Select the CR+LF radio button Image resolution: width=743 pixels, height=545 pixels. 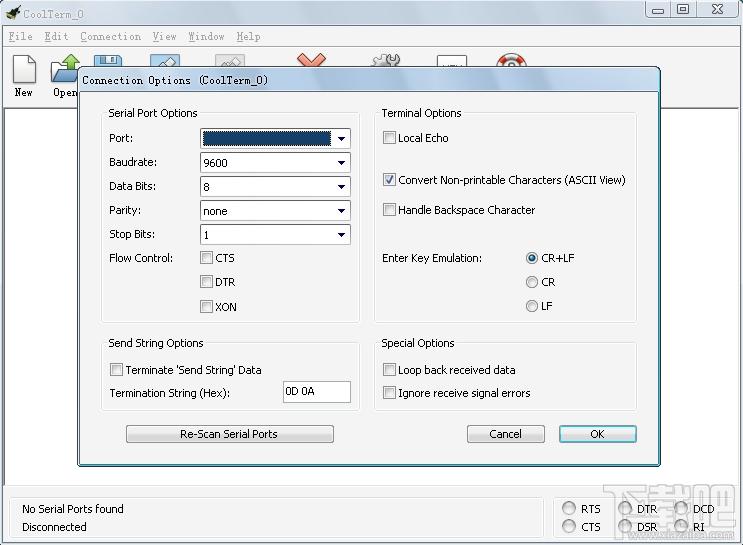(x=532, y=258)
